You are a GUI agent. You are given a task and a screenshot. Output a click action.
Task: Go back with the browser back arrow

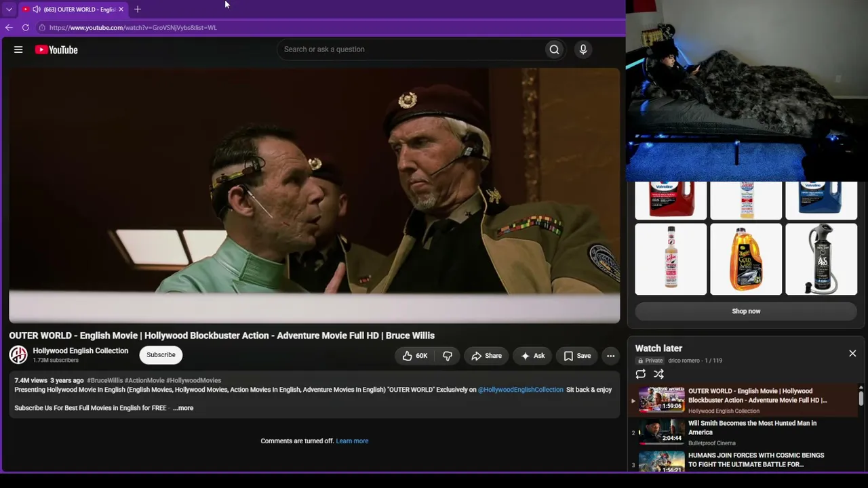coord(9,28)
